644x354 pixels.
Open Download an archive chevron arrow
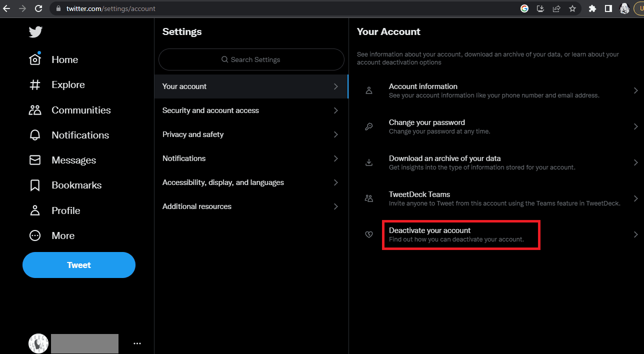coord(635,162)
